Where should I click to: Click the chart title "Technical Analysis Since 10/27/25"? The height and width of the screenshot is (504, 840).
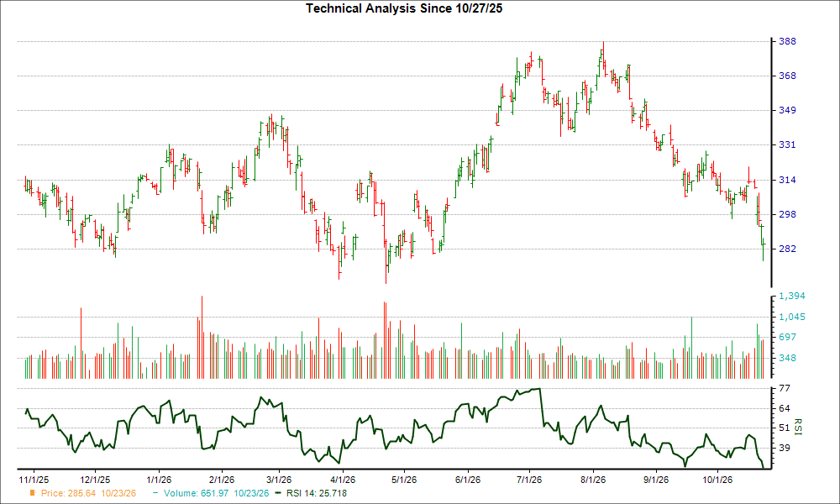(x=405, y=8)
